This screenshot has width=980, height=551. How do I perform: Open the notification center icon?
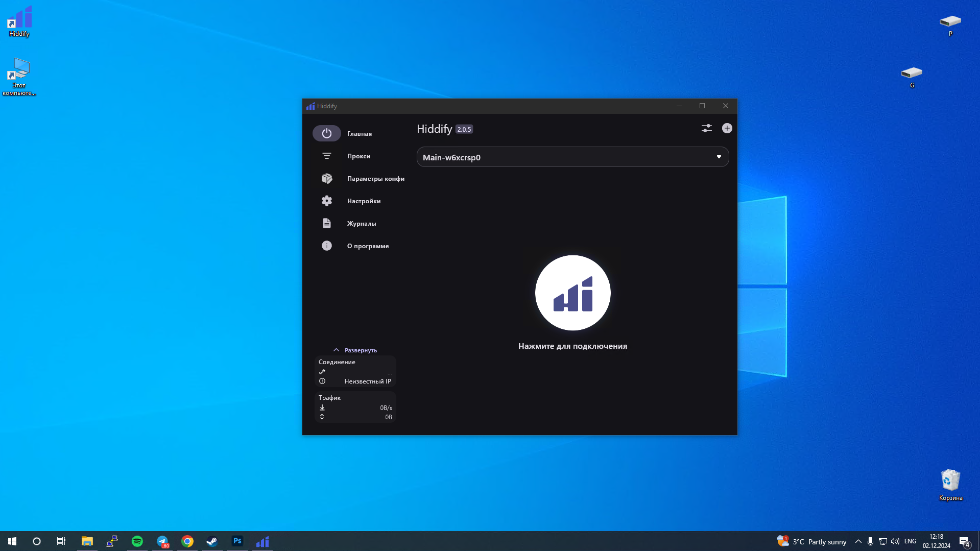[x=965, y=541]
